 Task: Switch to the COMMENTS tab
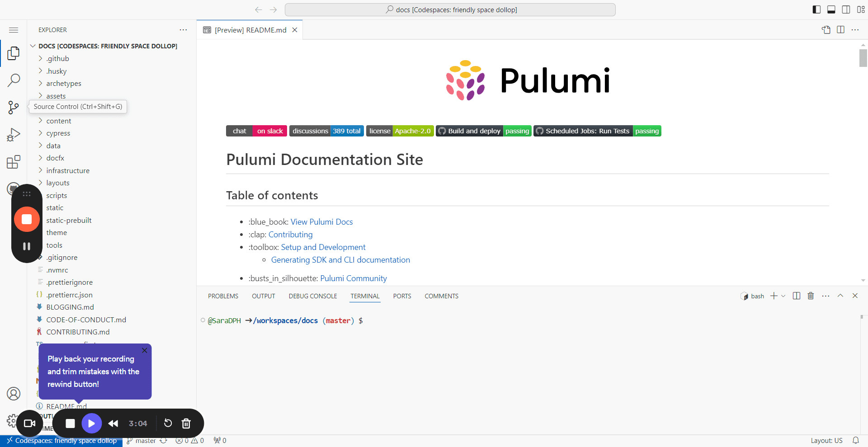pyautogui.click(x=442, y=296)
